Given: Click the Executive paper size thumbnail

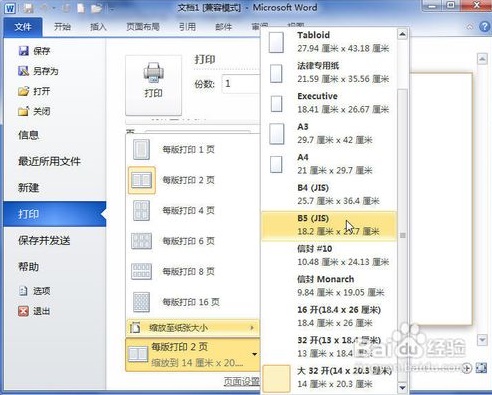Looking at the screenshot, I should pos(276,103).
